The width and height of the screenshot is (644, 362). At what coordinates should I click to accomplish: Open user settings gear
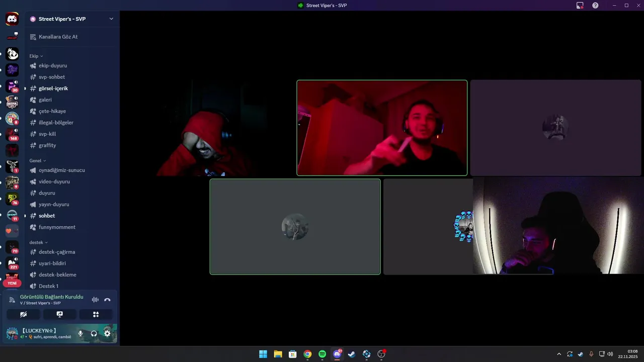pos(107,333)
